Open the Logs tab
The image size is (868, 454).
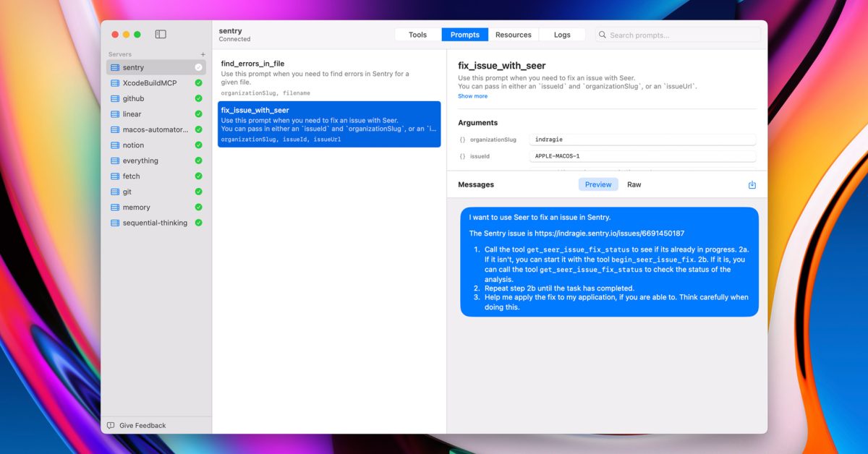point(562,35)
